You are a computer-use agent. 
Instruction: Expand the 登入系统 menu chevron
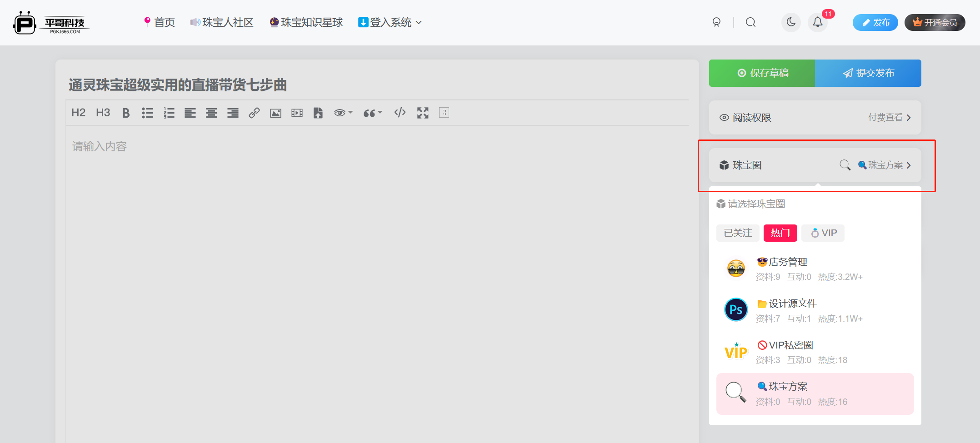(419, 22)
